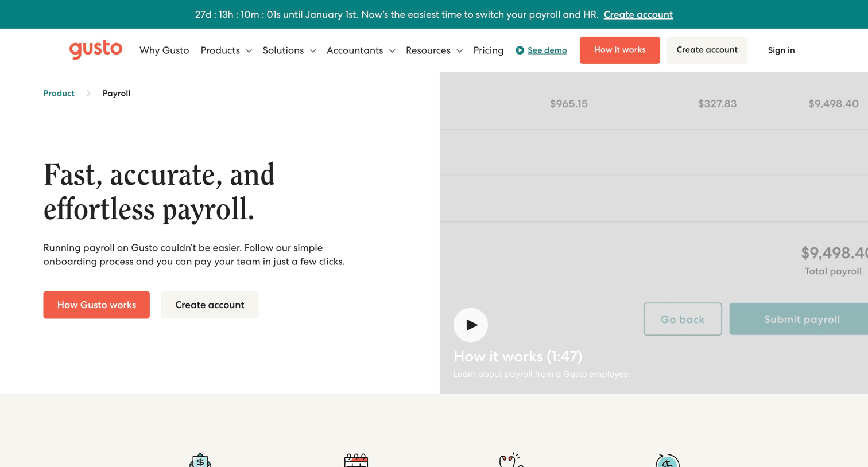This screenshot has width=868, height=467.
Task: Open the Sign in link
Action: (781, 50)
